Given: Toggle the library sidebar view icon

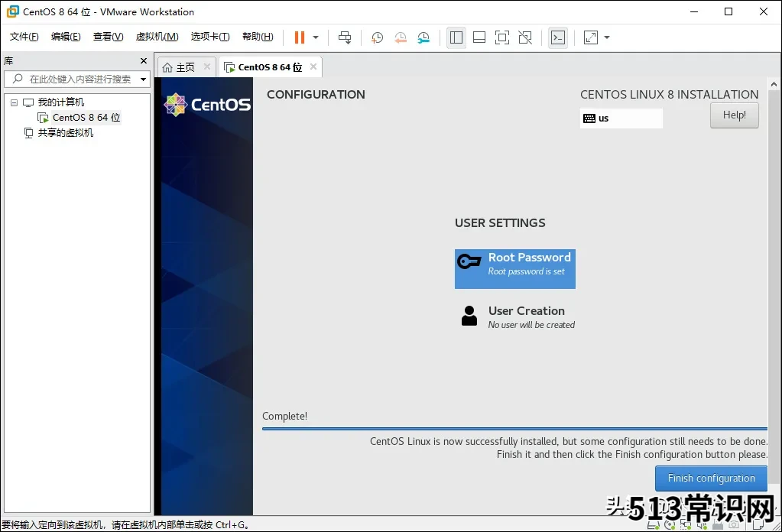Looking at the screenshot, I should click(x=456, y=37).
